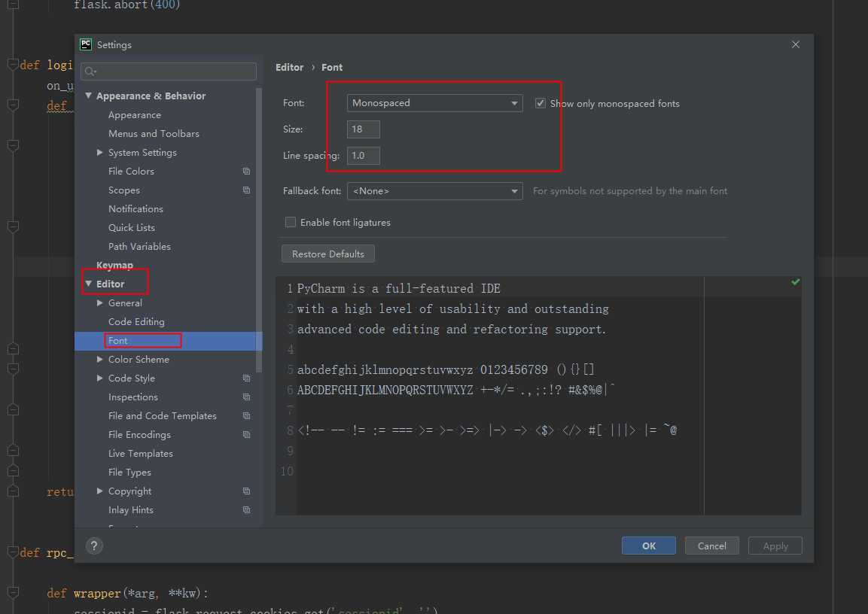Click the settings tree vertical scrollbar
Viewport: 868px width, 614px height.
pos(259,229)
